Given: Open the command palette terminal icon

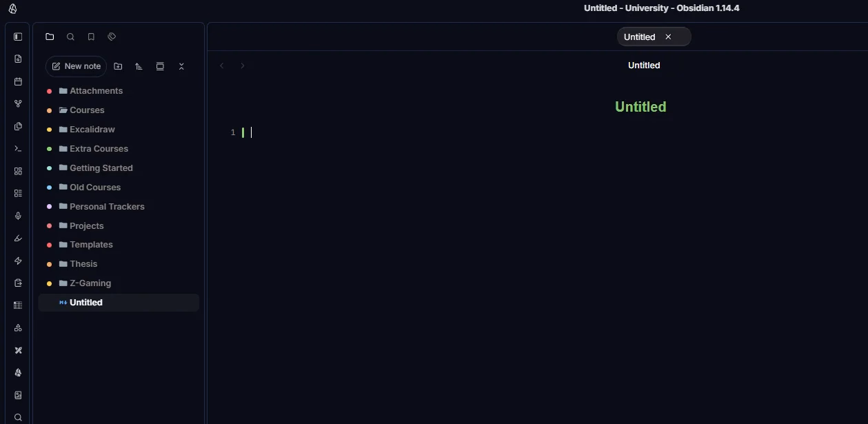Looking at the screenshot, I should coord(18,149).
